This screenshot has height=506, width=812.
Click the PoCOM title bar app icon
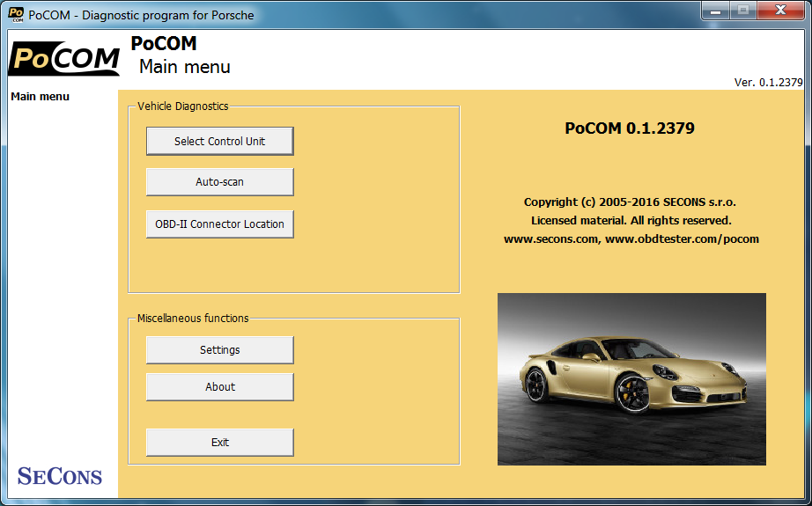click(16, 14)
